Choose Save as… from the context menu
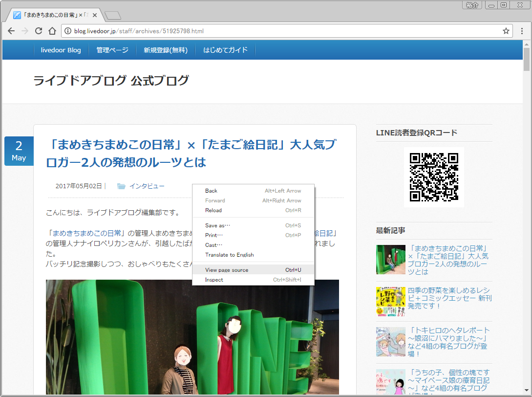The width and height of the screenshot is (532, 397). click(x=217, y=225)
